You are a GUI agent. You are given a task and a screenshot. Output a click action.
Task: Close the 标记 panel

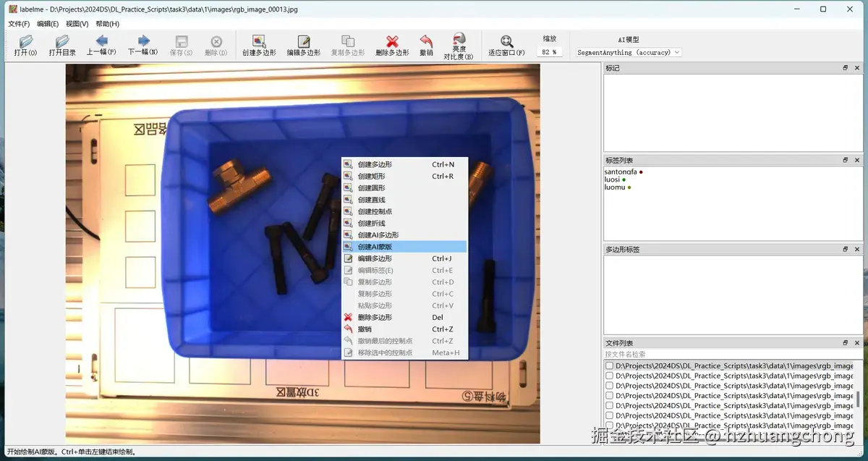tap(857, 68)
